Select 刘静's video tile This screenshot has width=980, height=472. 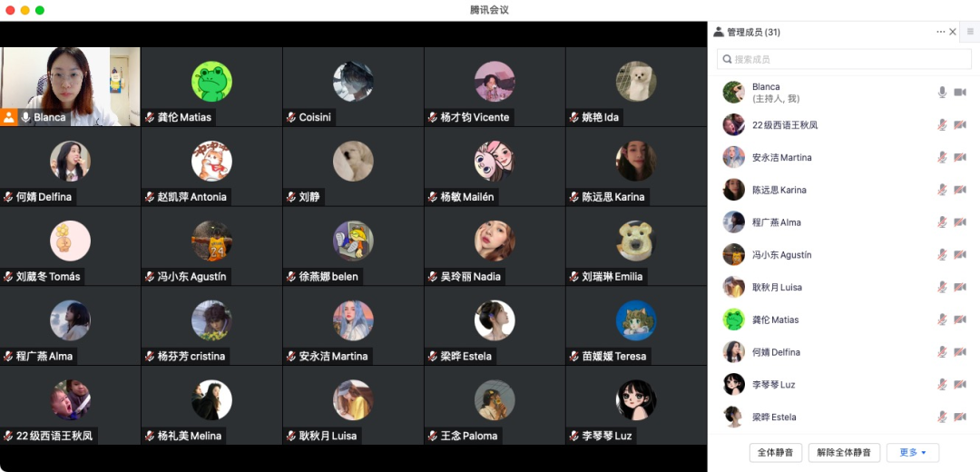[353, 166]
